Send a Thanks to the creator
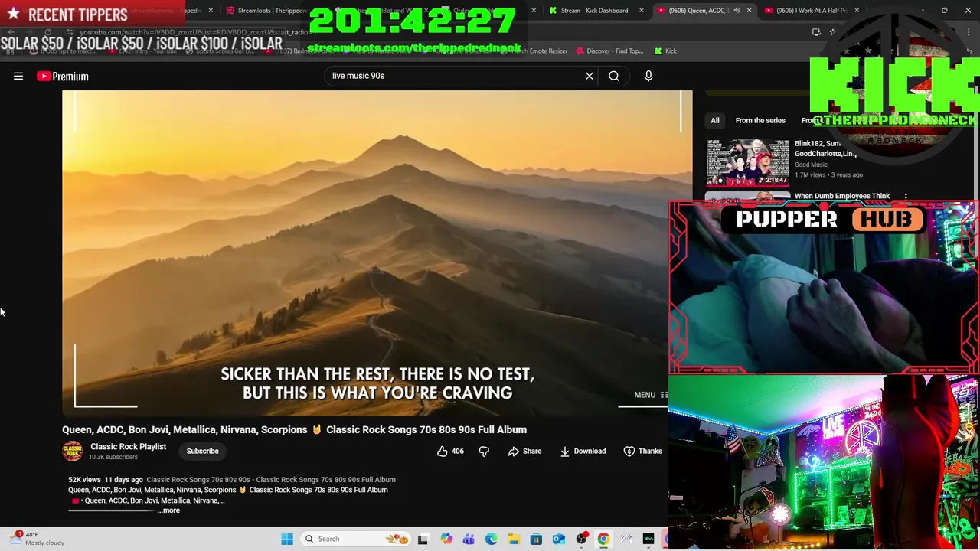Image resolution: width=980 pixels, height=551 pixels. (642, 452)
